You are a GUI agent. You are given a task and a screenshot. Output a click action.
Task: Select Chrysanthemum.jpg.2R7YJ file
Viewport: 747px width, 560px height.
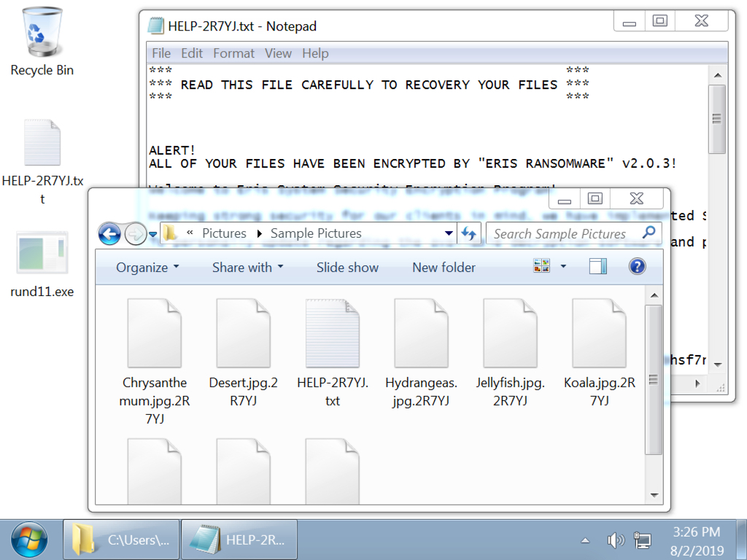click(x=155, y=362)
